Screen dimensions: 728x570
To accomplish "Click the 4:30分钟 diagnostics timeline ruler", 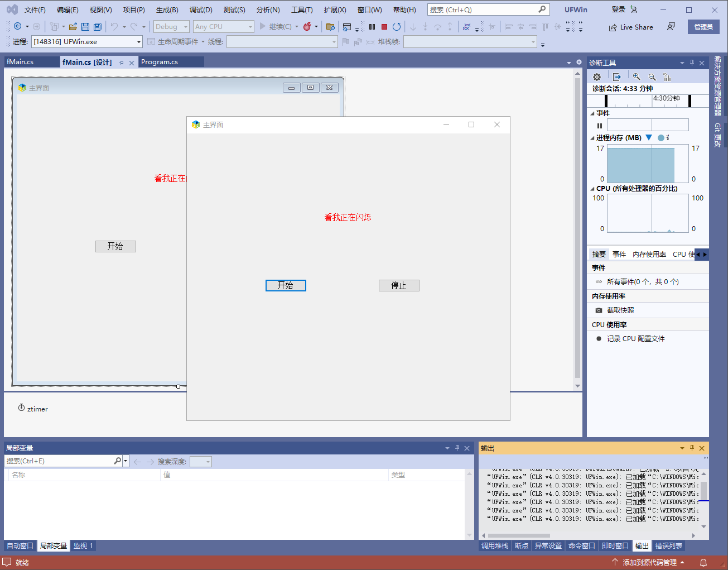I will click(648, 100).
